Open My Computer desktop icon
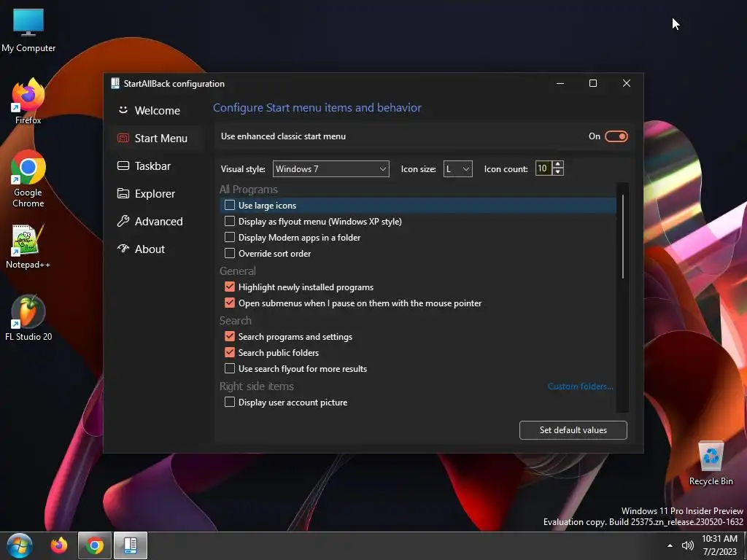The height and width of the screenshot is (560, 747). point(28,31)
